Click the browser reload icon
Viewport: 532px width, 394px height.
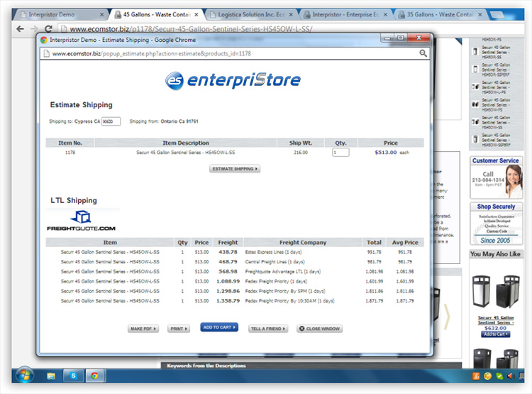click(x=48, y=29)
